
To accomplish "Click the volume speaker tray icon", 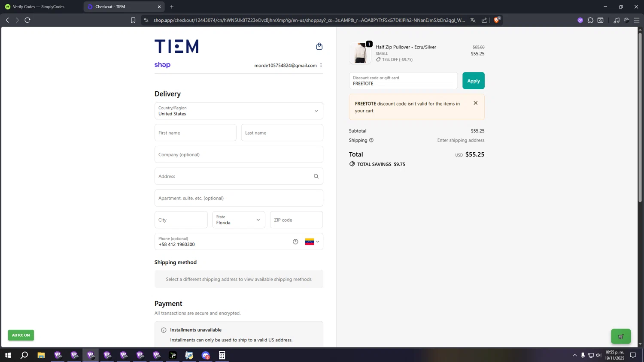I will pyautogui.click(x=598, y=355).
